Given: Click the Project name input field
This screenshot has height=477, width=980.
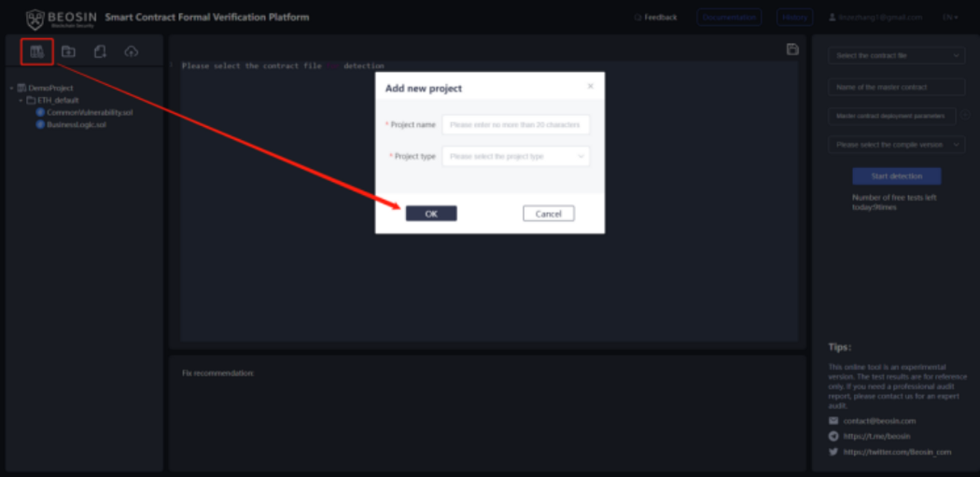Looking at the screenshot, I should (x=515, y=124).
